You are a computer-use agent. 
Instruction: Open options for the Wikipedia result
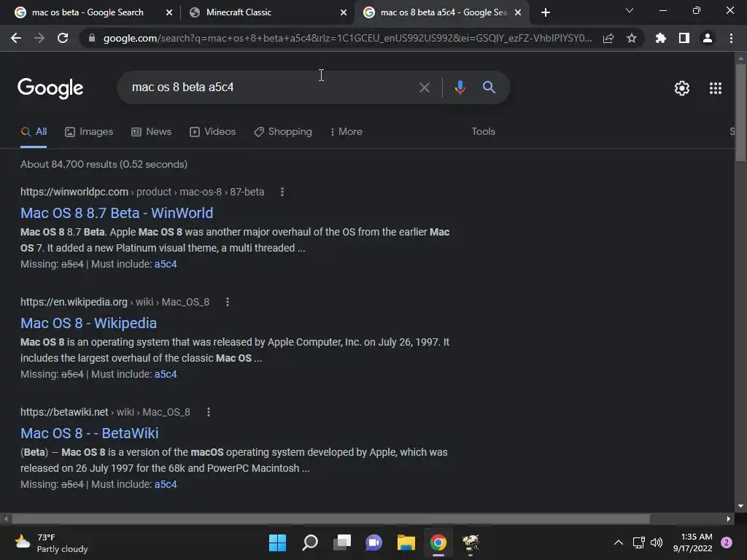[x=228, y=302]
